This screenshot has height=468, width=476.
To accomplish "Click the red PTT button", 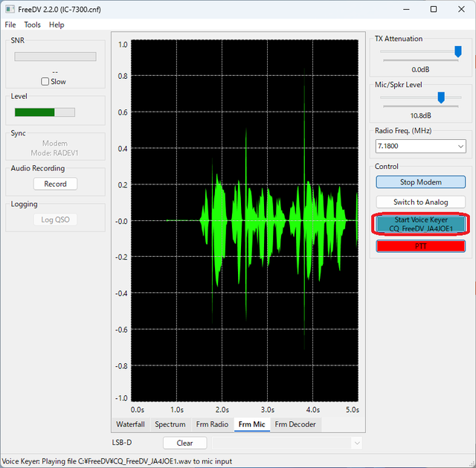I will coord(420,246).
